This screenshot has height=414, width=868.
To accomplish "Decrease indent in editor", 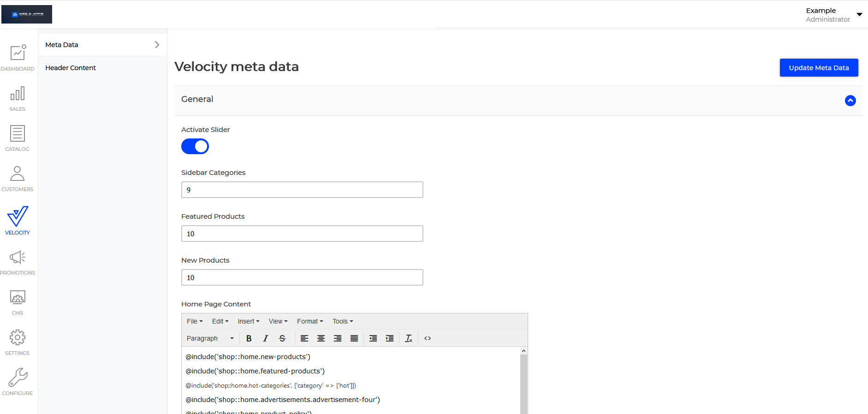I will tap(373, 338).
